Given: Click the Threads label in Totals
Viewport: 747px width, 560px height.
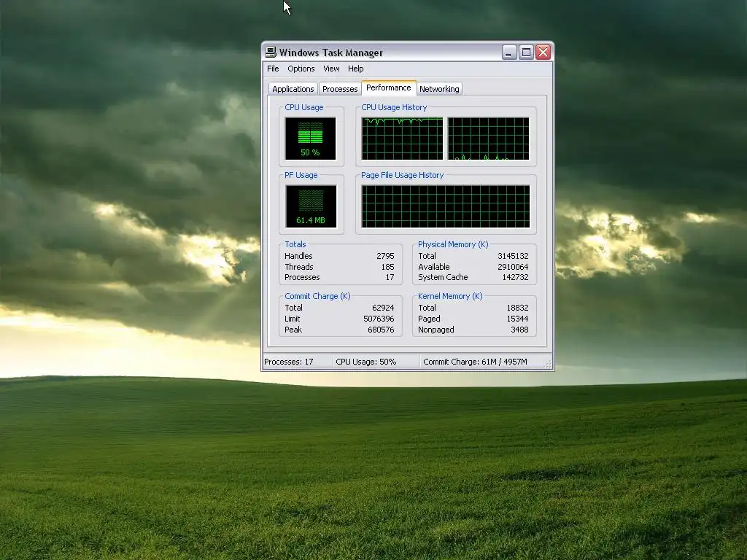Looking at the screenshot, I should 299,267.
